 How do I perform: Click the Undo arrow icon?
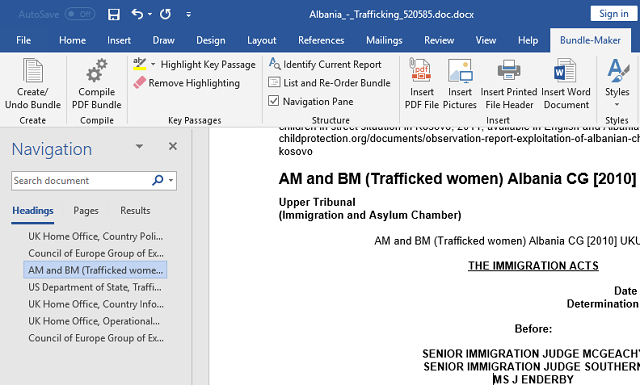tap(137, 14)
